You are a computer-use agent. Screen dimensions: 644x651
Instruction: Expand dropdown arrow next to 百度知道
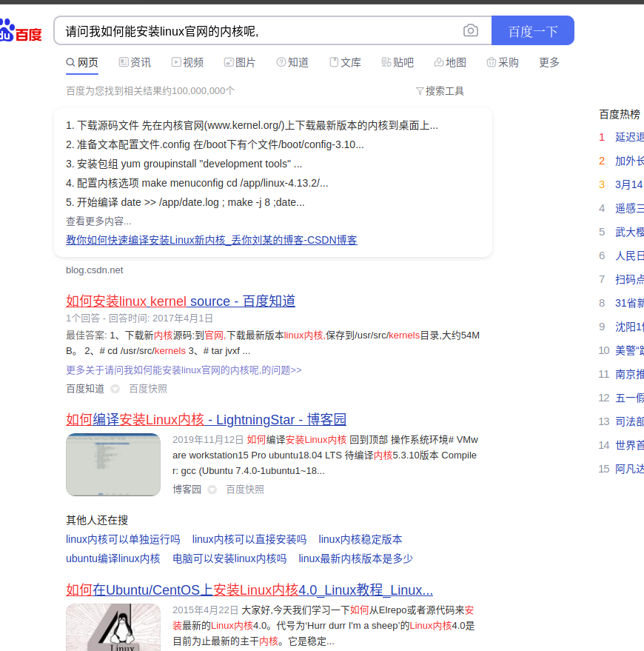115,389
